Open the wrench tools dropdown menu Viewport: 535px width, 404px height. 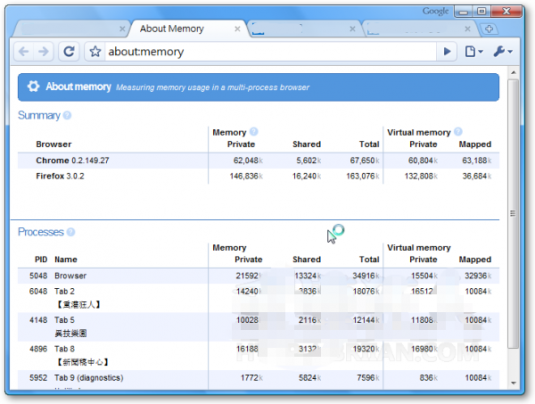pos(503,52)
